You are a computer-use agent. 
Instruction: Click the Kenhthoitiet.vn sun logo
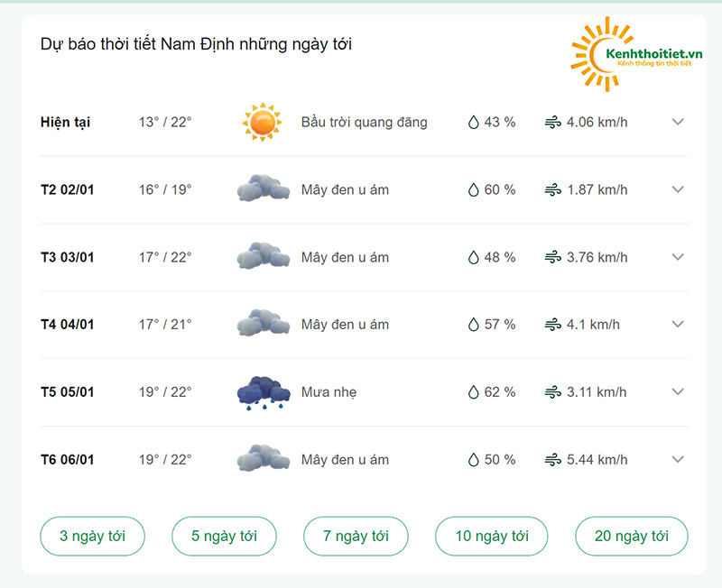click(636, 54)
